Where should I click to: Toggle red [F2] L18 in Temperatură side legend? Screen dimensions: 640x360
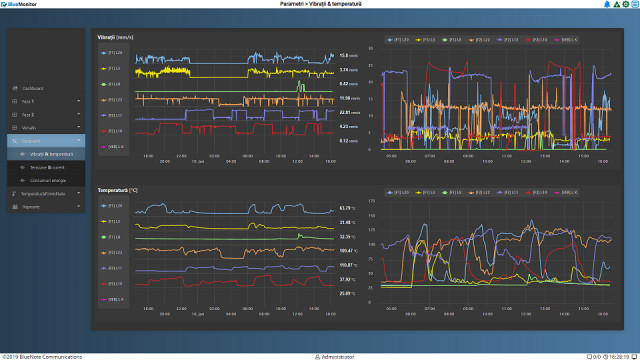coord(112,284)
